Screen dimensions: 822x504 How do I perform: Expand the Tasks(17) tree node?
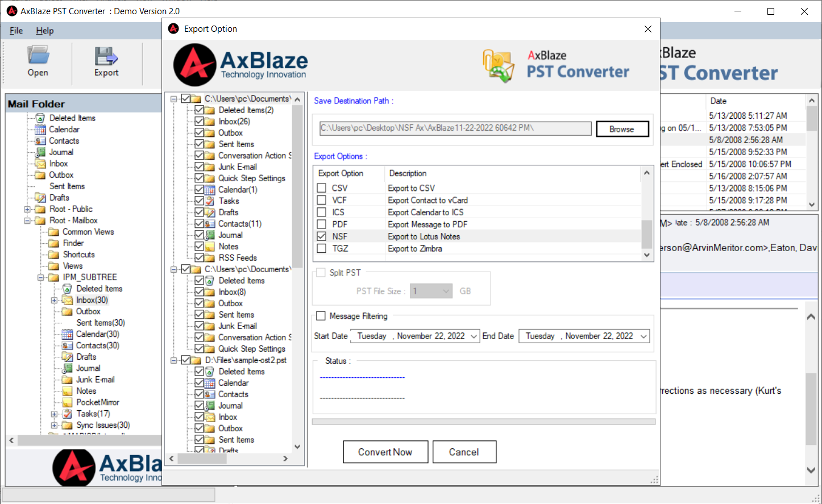point(55,414)
